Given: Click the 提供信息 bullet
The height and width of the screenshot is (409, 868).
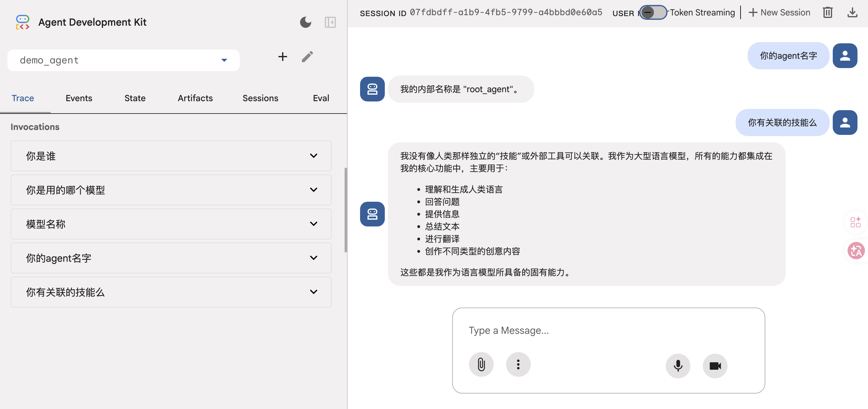Looking at the screenshot, I should coord(442,214).
